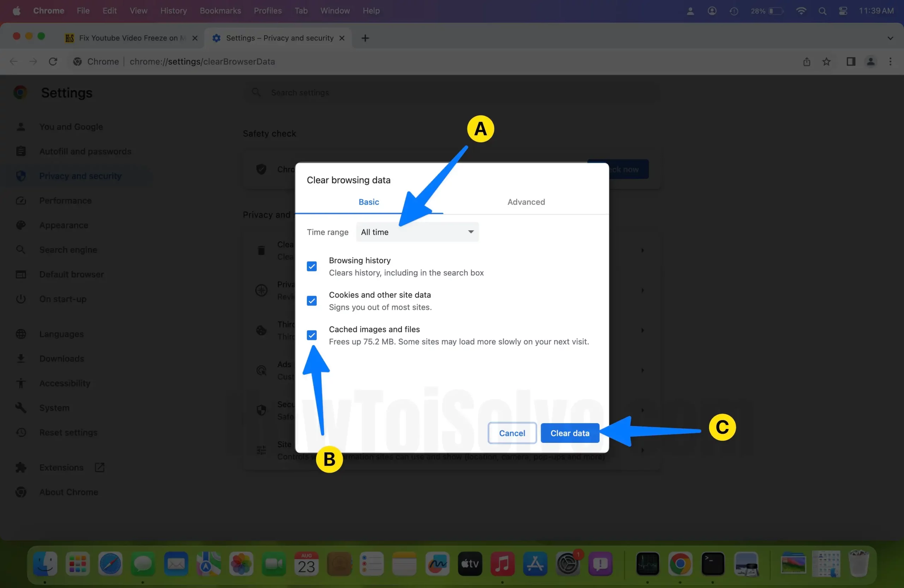Click the Cancel button
Viewport: 904px width, 588px height.
(512, 433)
